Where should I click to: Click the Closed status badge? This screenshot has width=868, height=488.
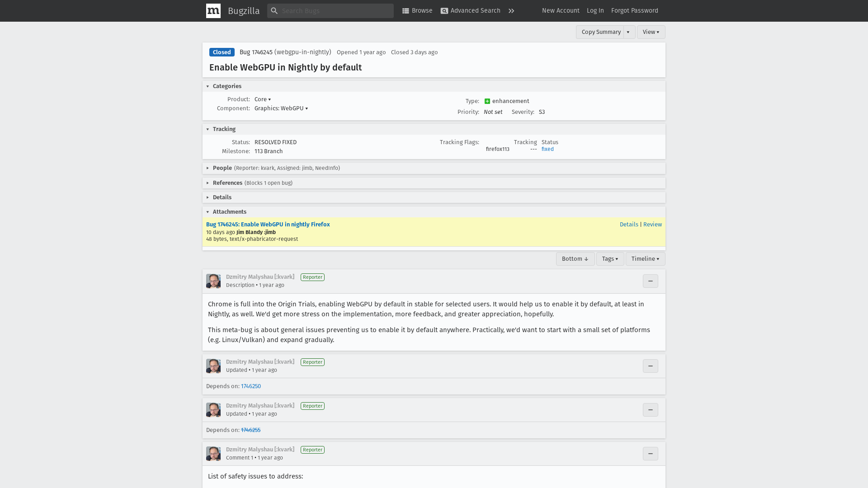point(222,52)
